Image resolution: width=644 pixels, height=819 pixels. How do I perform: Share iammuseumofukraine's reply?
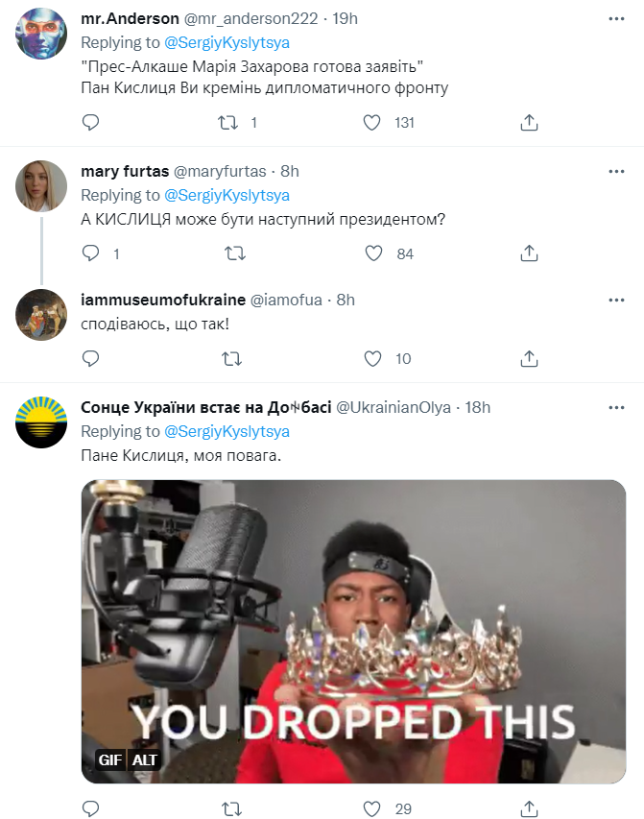pyautogui.click(x=528, y=358)
